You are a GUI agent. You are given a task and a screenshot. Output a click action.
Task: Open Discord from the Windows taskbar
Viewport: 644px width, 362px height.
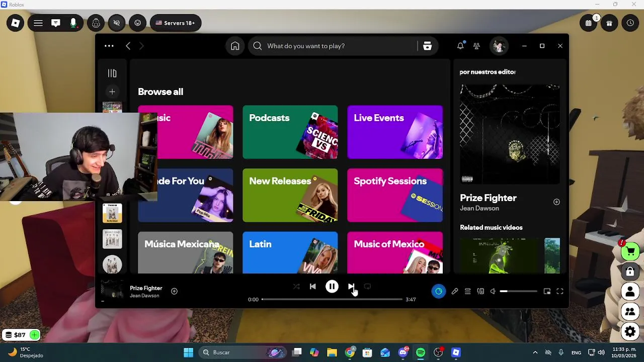tap(403, 352)
